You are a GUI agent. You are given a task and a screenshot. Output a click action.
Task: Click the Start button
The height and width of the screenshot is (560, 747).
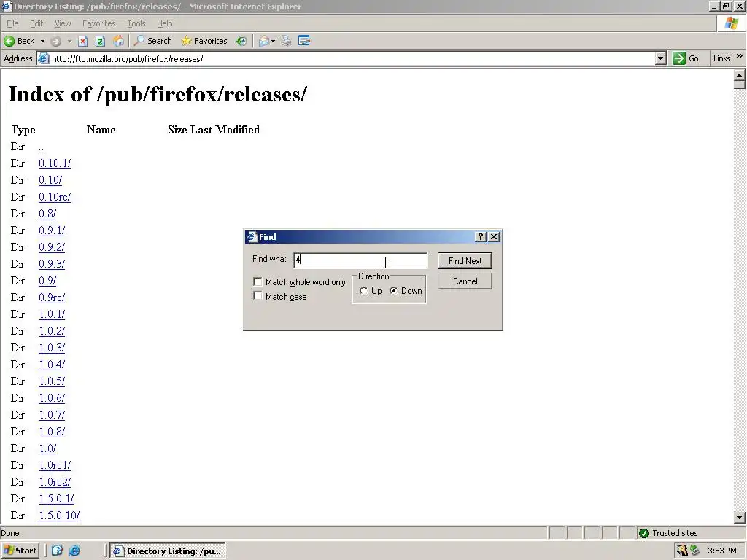point(20,551)
